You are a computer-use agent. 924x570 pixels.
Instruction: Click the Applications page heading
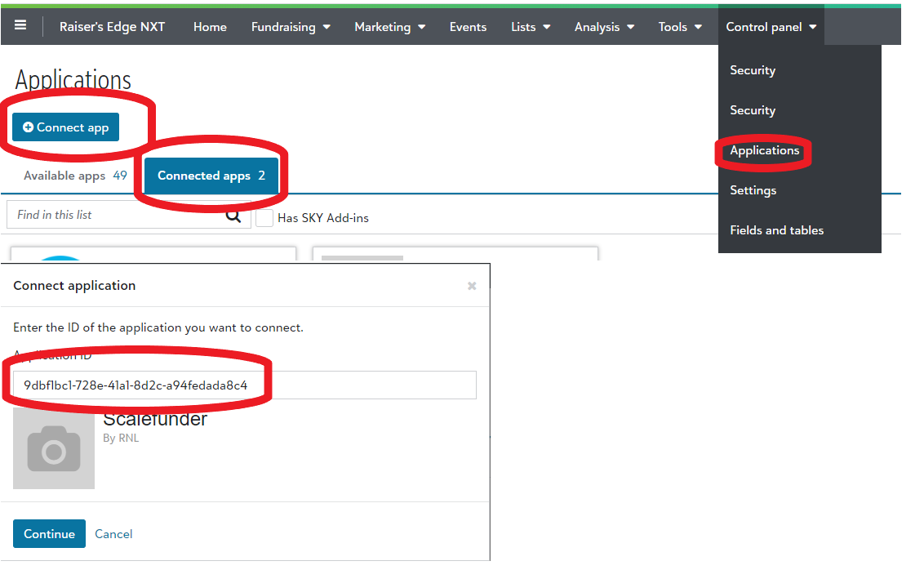pyautogui.click(x=73, y=80)
